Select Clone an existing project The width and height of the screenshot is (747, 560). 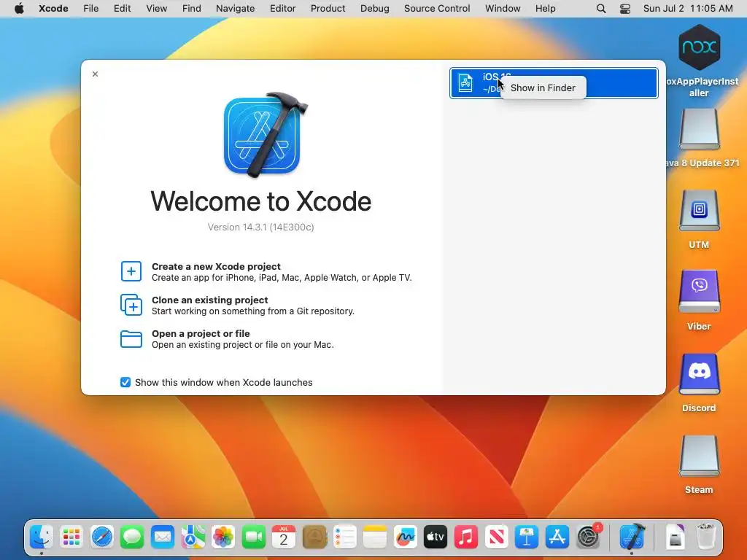[x=237, y=305]
